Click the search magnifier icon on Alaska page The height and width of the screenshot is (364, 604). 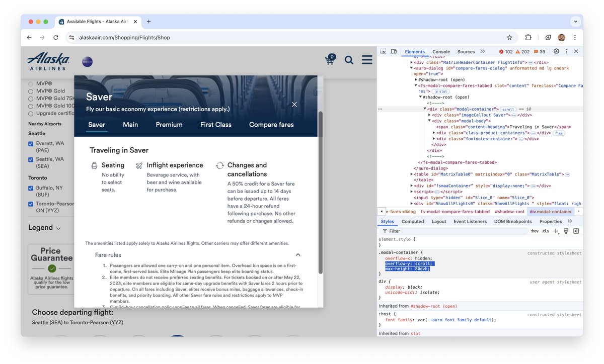(x=349, y=60)
